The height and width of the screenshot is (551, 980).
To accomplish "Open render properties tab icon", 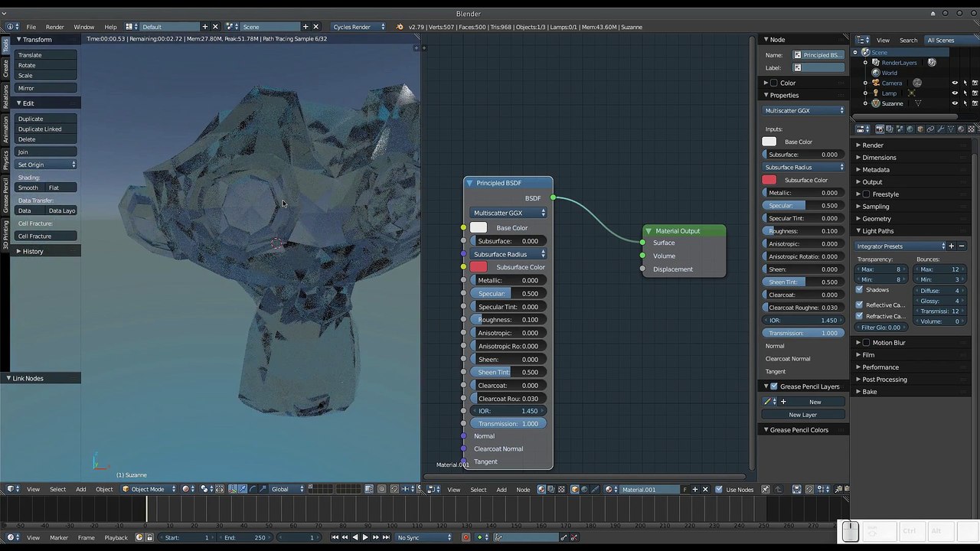I will point(879,129).
